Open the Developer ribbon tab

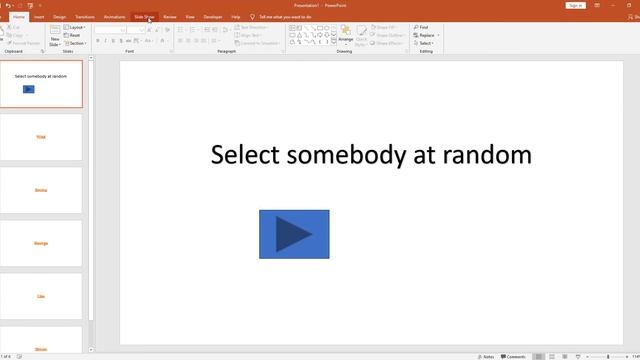(213, 17)
